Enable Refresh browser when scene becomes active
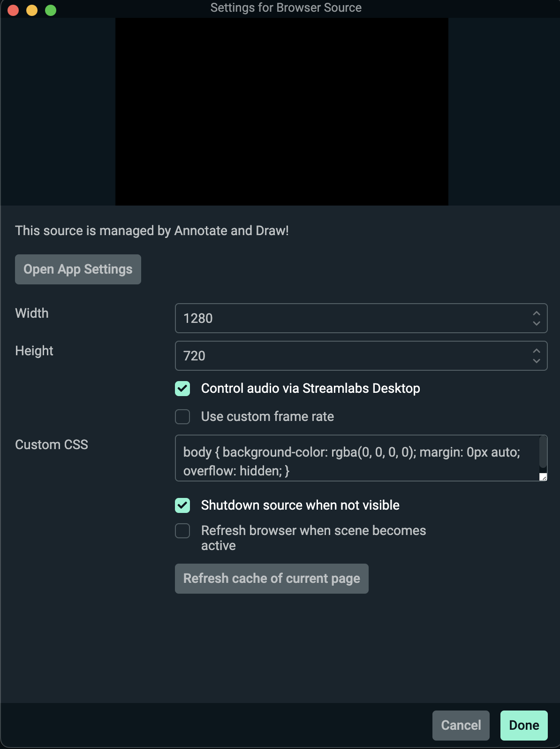 (182, 531)
